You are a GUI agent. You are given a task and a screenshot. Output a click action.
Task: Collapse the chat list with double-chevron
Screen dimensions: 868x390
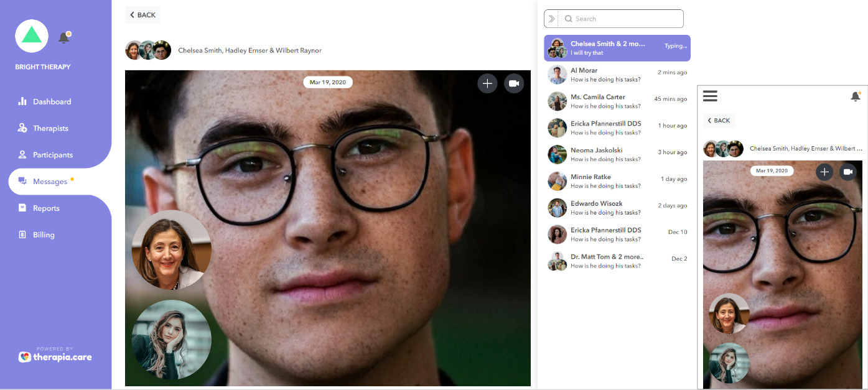point(551,19)
